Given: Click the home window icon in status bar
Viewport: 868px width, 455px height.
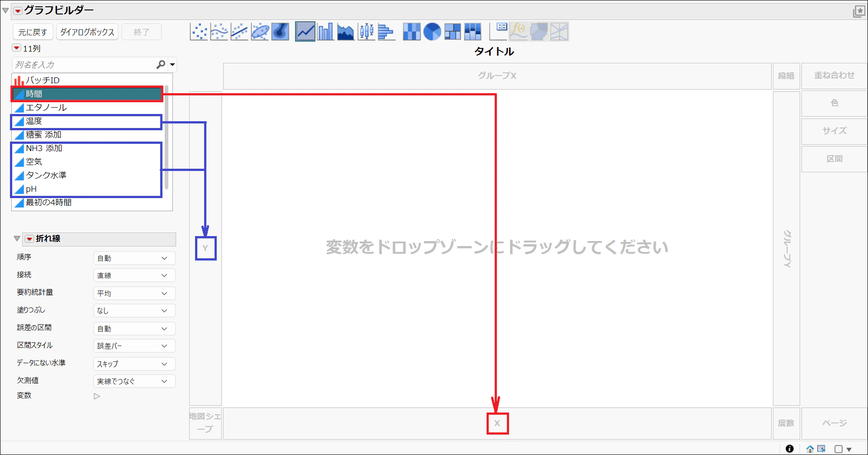Looking at the screenshot, I should [810, 449].
